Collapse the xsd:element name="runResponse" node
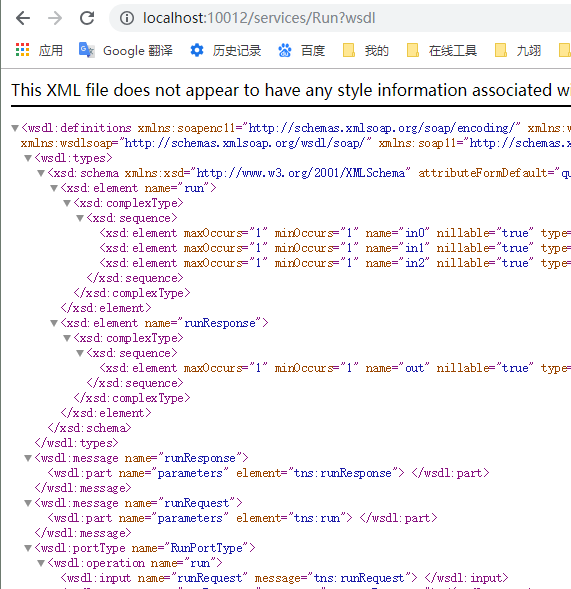Viewport: 571px width, 589px height. tap(54, 323)
